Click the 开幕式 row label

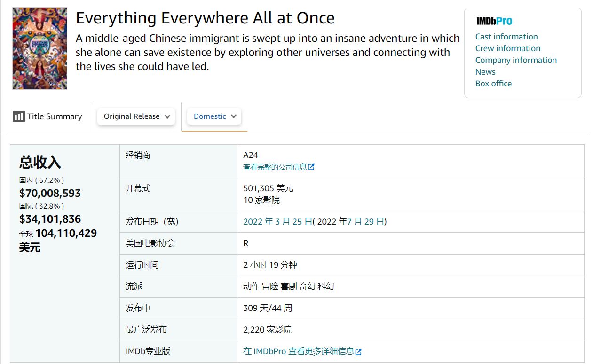tap(138, 188)
